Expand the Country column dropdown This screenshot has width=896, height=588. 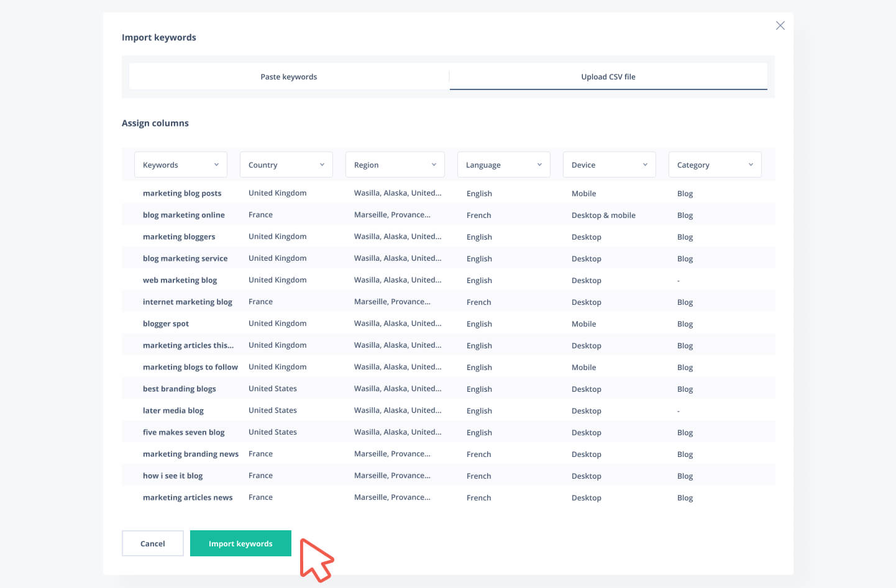(x=286, y=165)
